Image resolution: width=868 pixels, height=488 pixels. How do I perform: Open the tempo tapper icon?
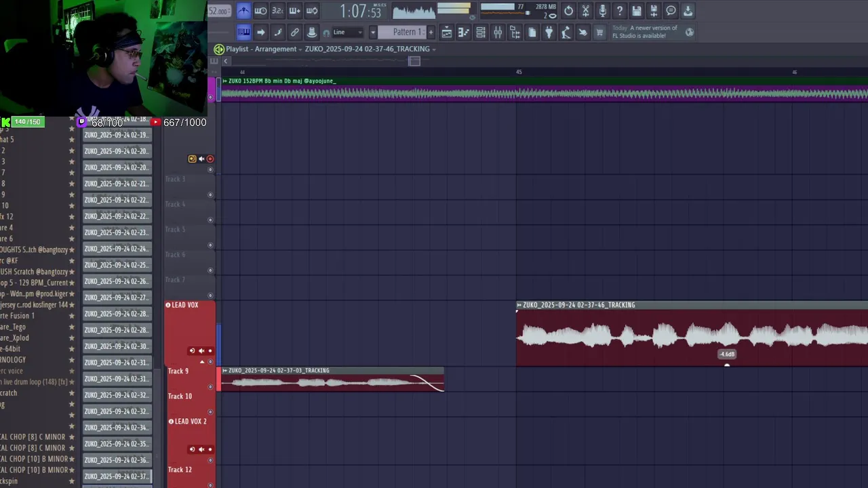click(x=566, y=32)
